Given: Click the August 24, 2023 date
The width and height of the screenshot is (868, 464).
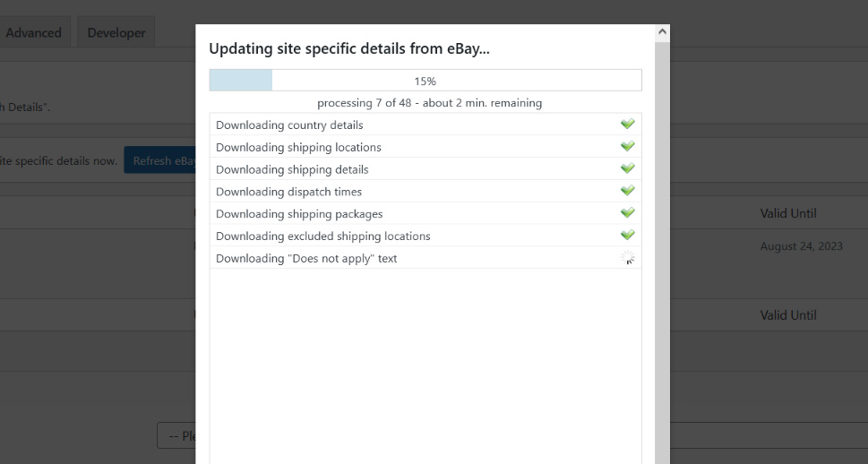Looking at the screenshot, I should tap(802, 246).
